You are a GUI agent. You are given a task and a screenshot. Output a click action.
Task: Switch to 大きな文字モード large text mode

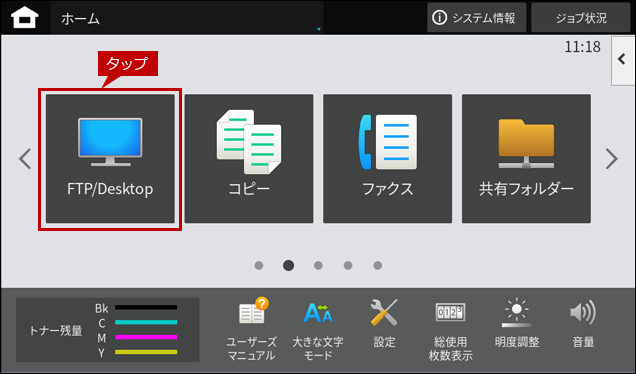(318, 329)
